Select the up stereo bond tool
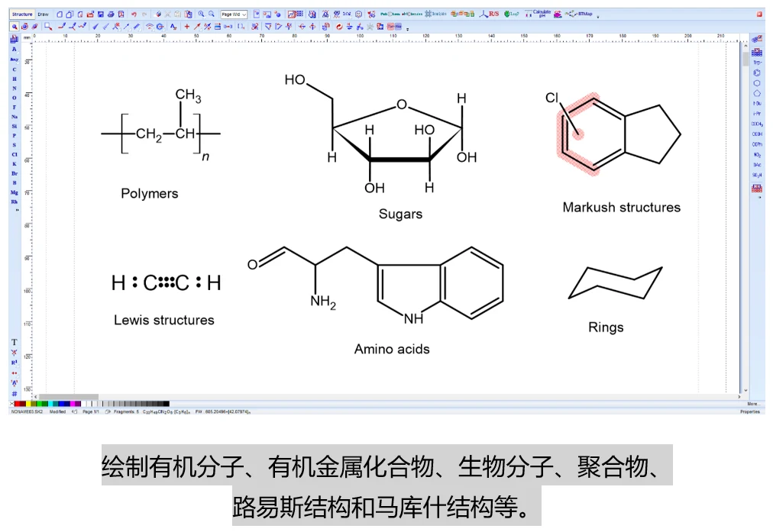Screen dimensions: 773x532 (95, 27)
